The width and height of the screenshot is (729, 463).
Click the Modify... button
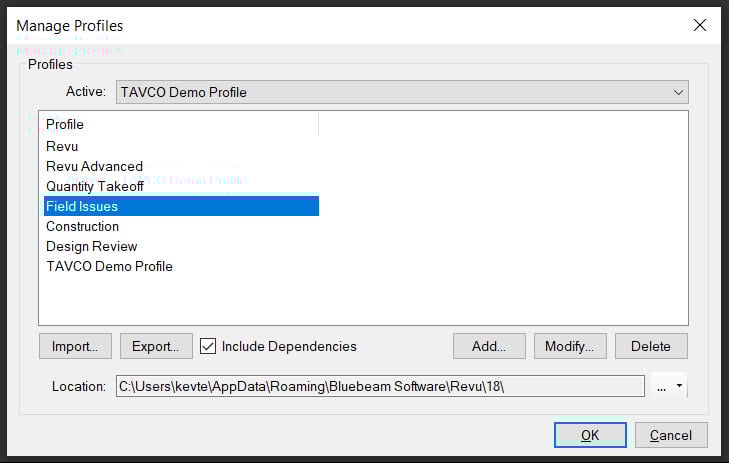tap(570, 346)
